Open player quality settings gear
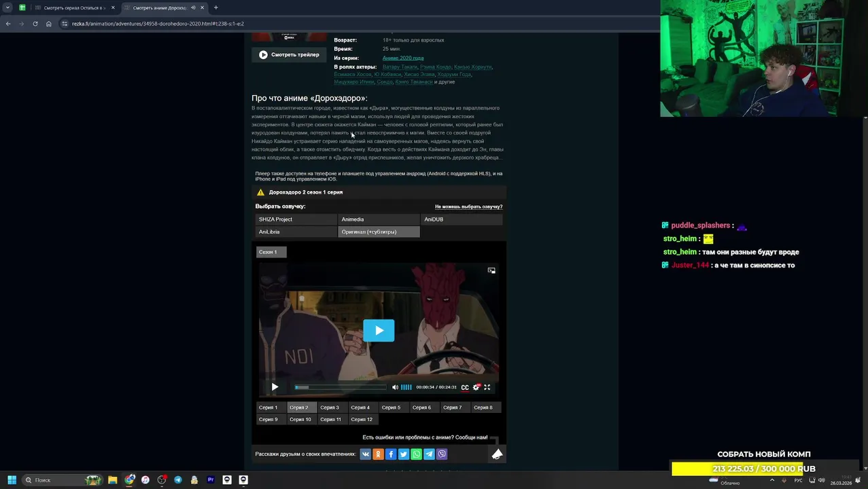The height and width of the screenshot is (489, 868). coord(476,387)
